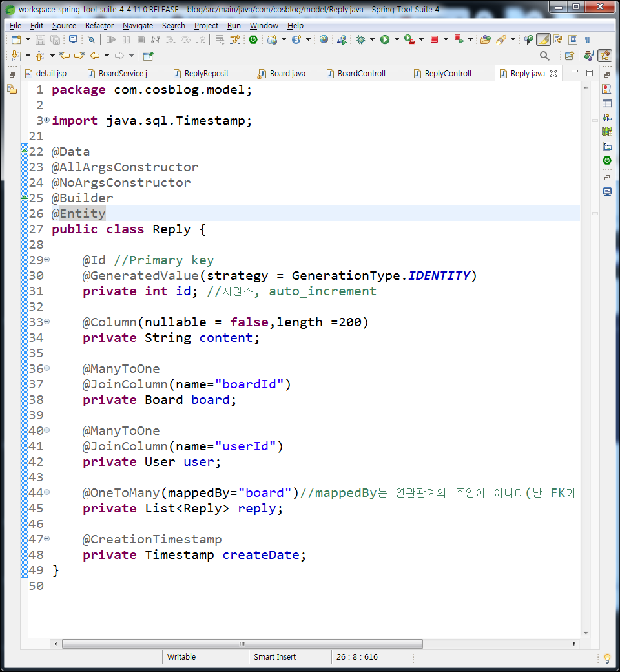Screen dimensions: 620x672
Task: Click the globe Open Web Browser icon
Action: (324, 39)
